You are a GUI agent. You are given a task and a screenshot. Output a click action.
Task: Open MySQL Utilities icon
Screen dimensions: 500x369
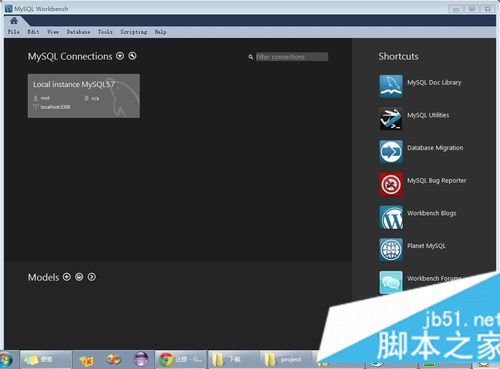(x=391, y=119)
